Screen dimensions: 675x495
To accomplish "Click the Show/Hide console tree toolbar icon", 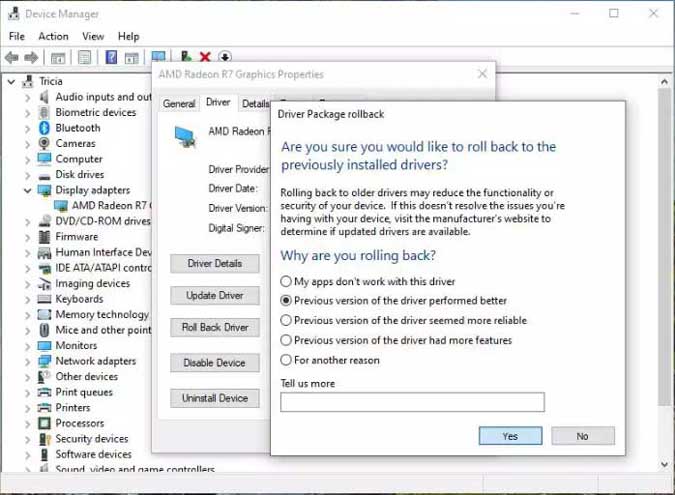I will (x=58, y=57).
